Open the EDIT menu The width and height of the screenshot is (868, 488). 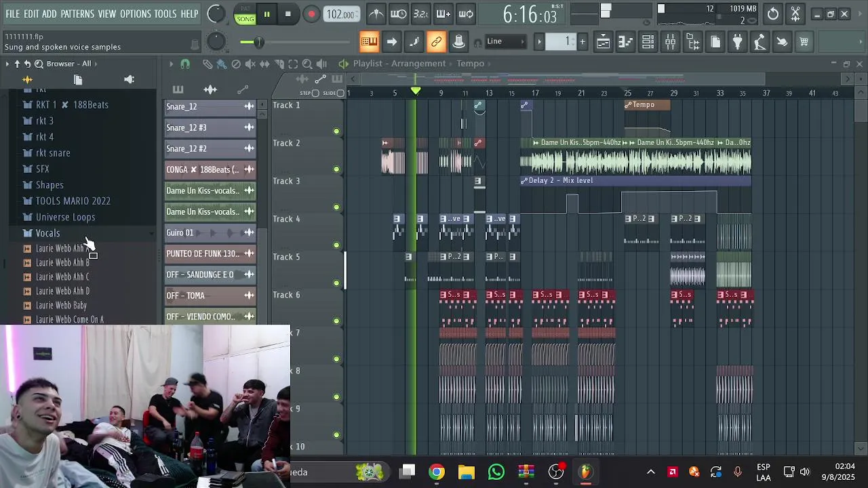pyautogui.click(x=31, y=14)
